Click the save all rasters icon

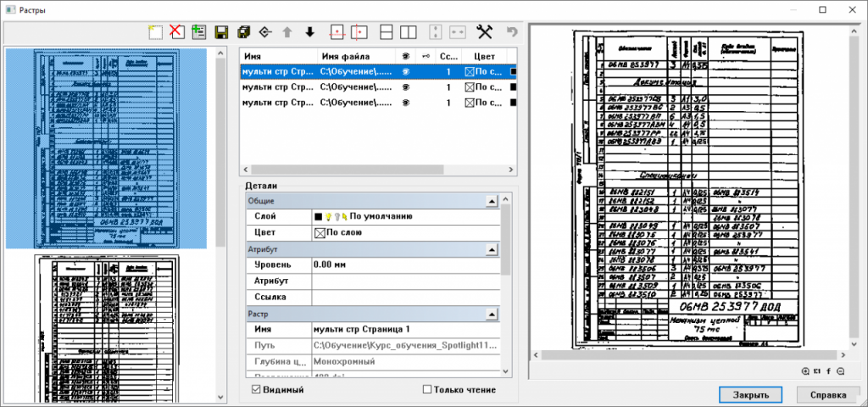(x=243, y=32)
